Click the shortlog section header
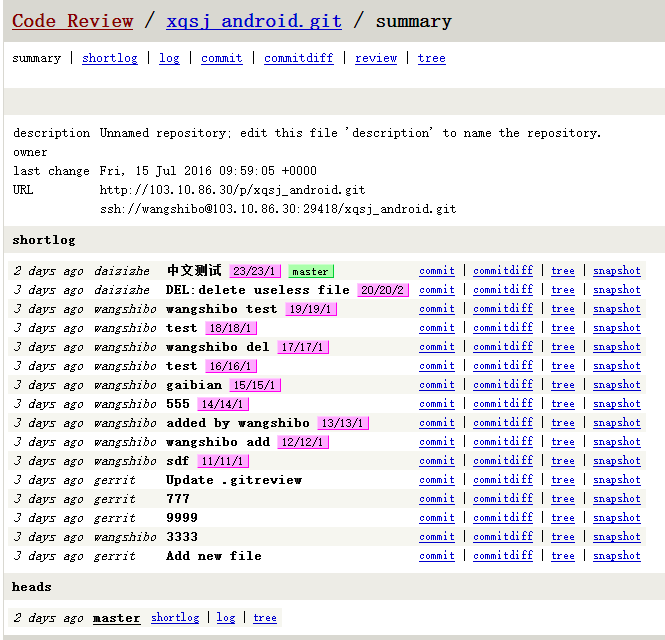The height and width of the screenshot is (640, 665). [44, 240]
